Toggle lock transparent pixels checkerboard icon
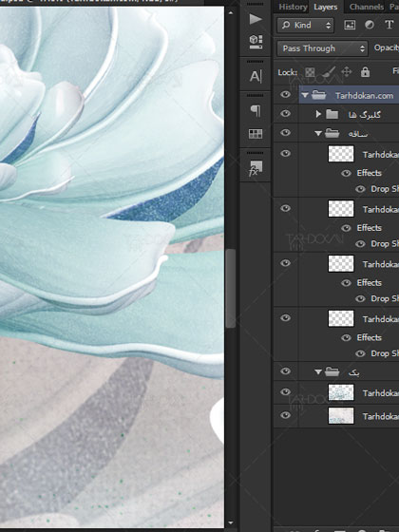This screenshot has height=532, width=399. (x=310, y=72)
